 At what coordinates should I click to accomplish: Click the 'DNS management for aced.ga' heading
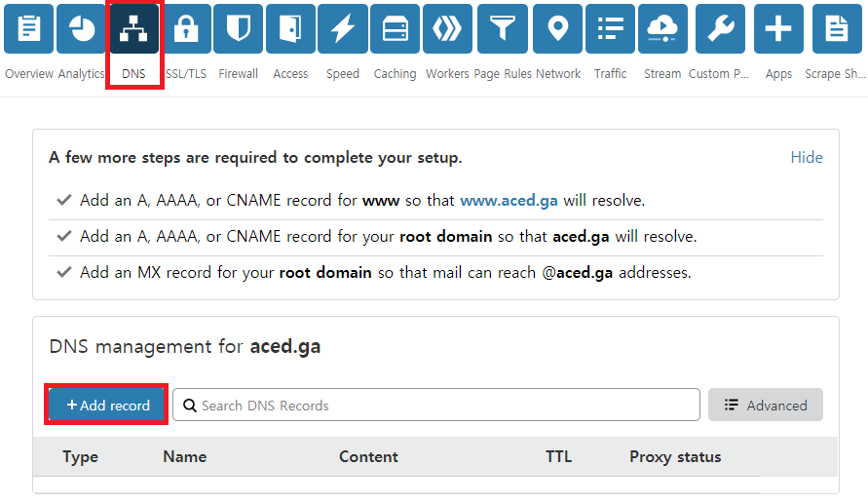click(x=185, y=347)
